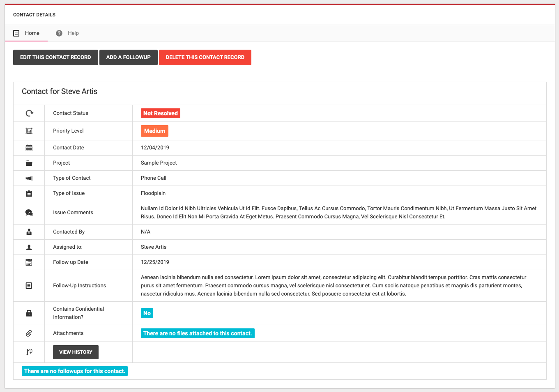Delete this contact record
This screenshot has height=392, width=559.
coord(205,57)
